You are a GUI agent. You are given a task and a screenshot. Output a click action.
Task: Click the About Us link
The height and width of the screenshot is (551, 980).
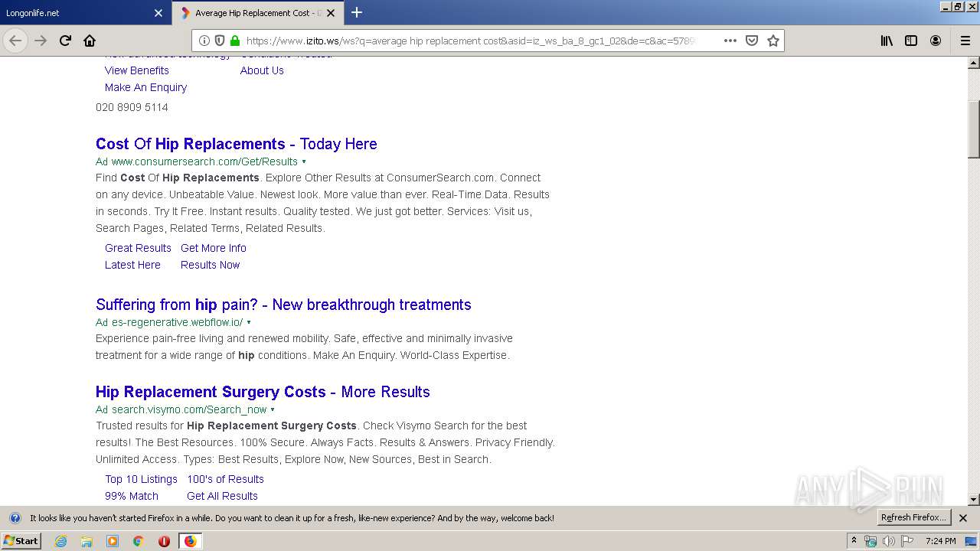pyautogui.click(x=262, y=70)
